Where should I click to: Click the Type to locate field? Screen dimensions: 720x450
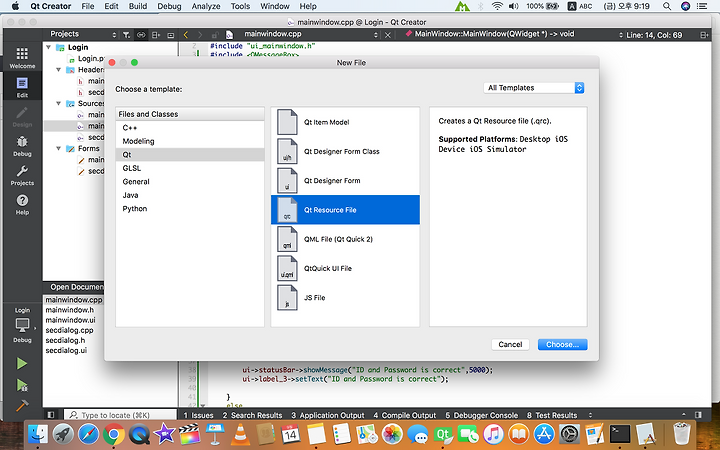click(120, 415)
